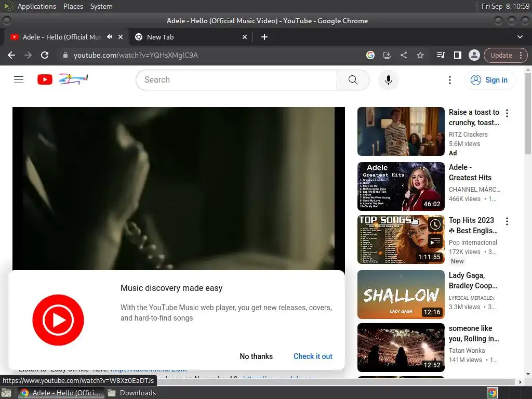This screenshot has width=532, height=399.
Task: Search with your voice microphone
Action: pos(389,79)
